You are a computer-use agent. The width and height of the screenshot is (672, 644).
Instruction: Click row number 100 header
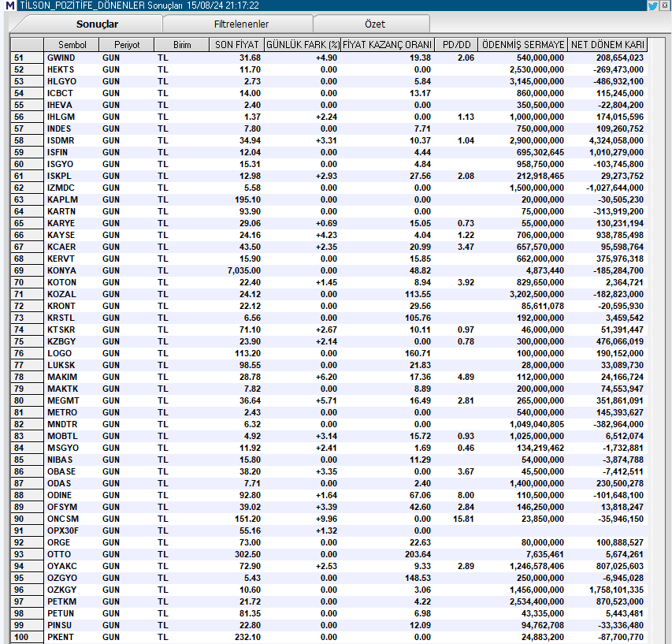(x=27, y=637)
